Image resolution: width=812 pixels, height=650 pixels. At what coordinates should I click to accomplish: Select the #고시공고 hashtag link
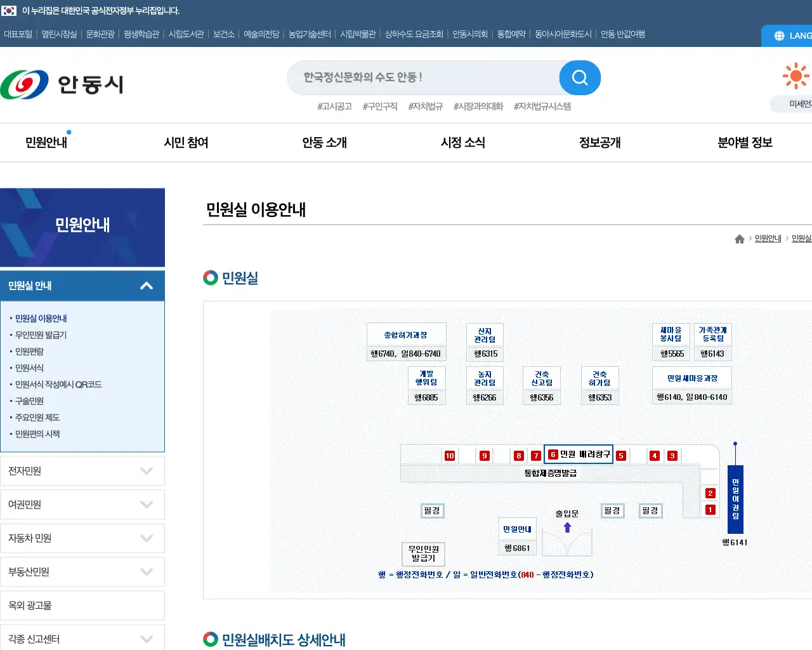(334, 107)
